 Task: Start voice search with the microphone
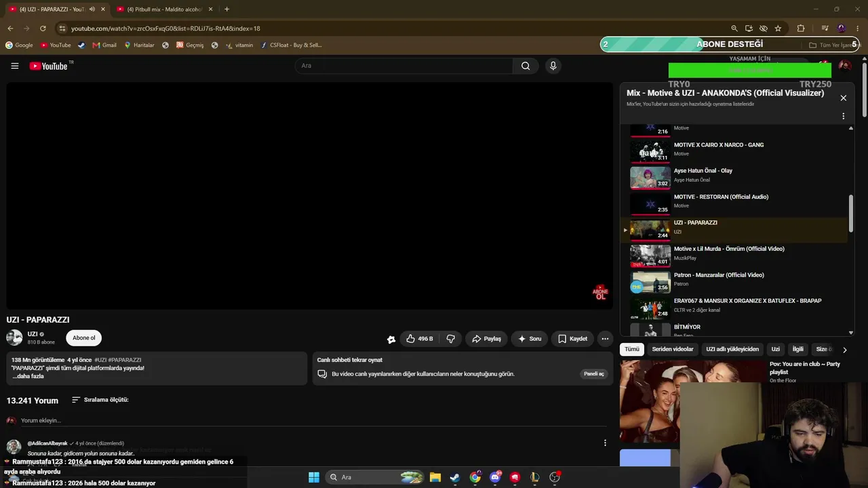coord(553,66)
